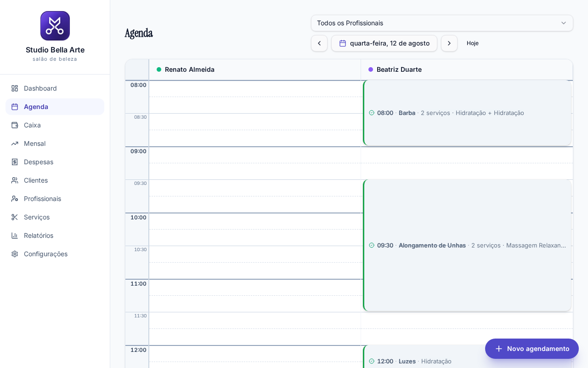Open the Despesas section
This screenshot has height=368, width=588.
tap(55, 162)
